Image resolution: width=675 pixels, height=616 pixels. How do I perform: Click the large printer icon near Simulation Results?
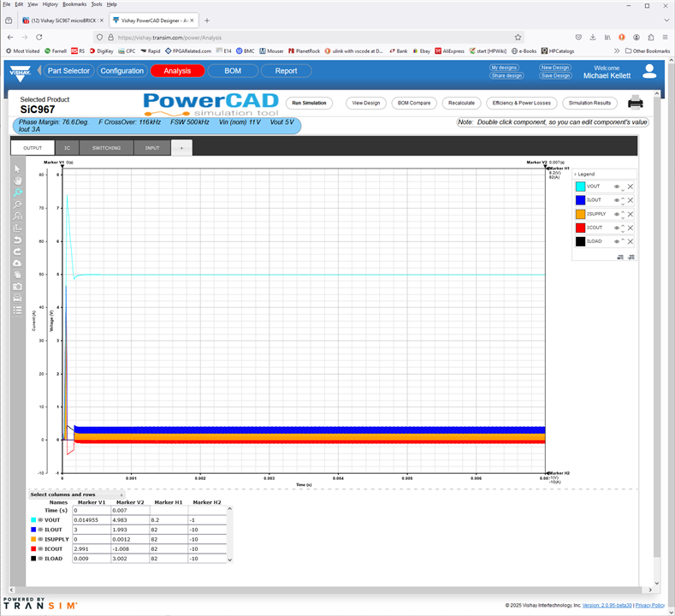click(636, 103)
